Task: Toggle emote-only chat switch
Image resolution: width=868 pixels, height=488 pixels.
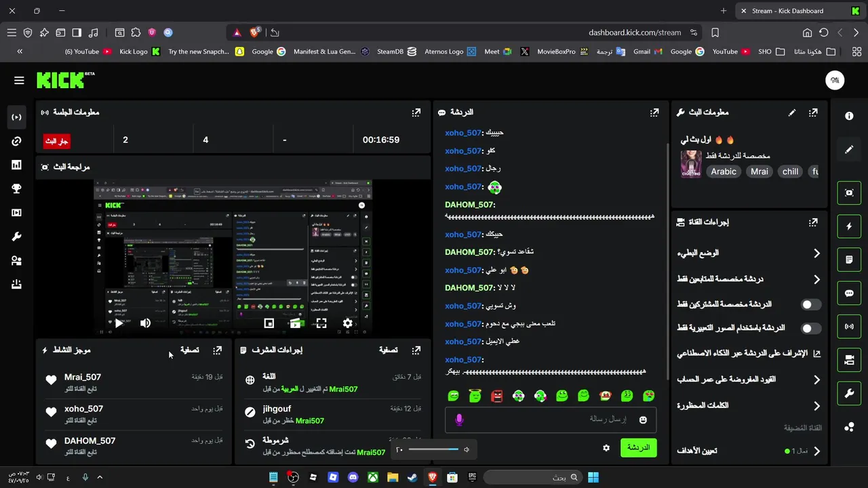Action: (x=811, y=328)
